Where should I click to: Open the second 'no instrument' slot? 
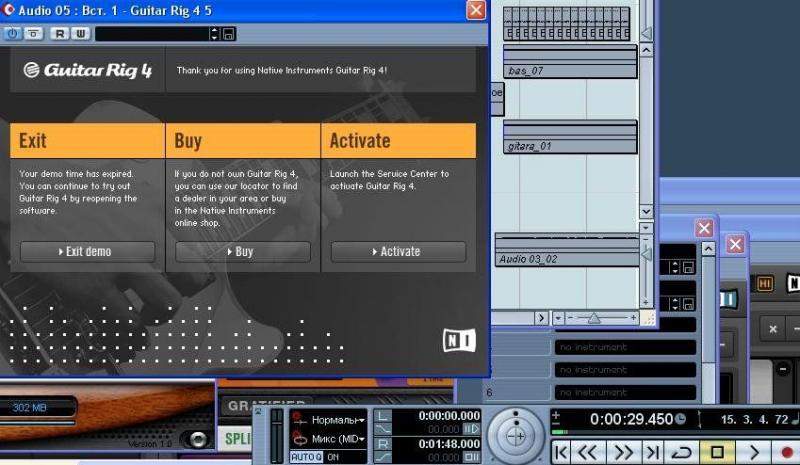point(625,370)
